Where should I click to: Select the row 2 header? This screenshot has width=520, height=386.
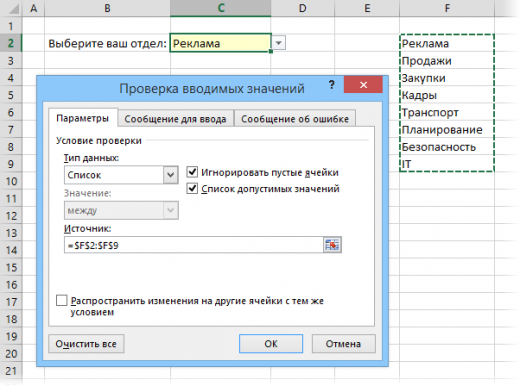click(x=11, y=43)
